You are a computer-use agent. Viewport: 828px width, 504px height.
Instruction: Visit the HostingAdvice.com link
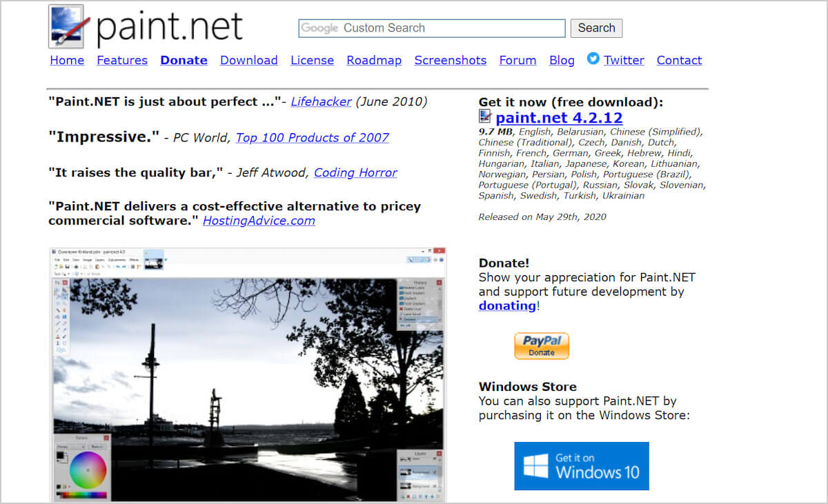(x=259, y=221)
